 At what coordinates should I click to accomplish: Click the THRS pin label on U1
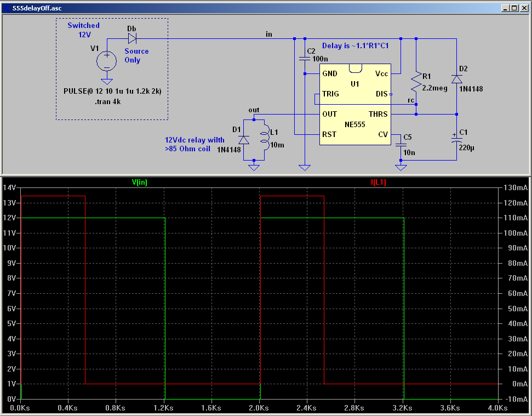(378, 114)
